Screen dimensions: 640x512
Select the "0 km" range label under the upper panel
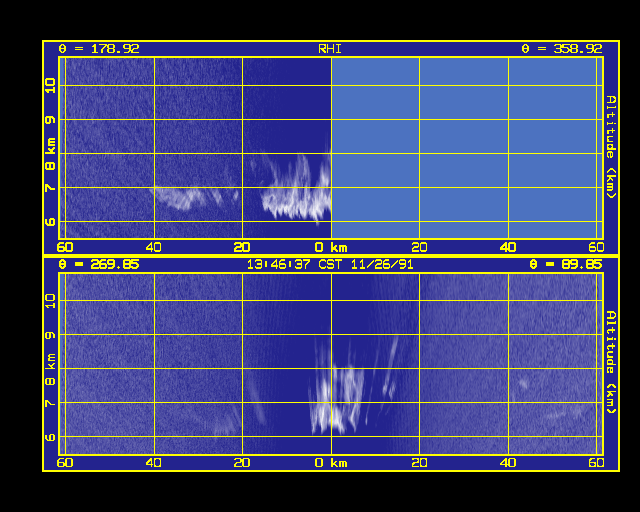pos(331,247)
